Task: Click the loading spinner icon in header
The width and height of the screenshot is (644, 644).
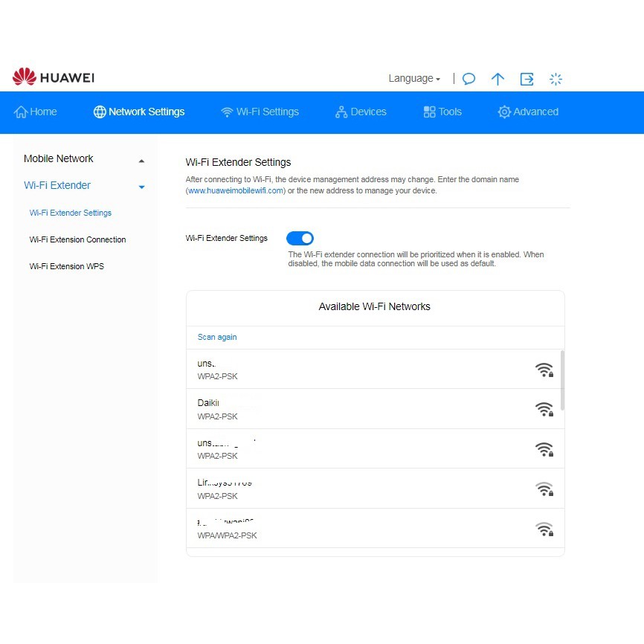Action: (556, 79)
